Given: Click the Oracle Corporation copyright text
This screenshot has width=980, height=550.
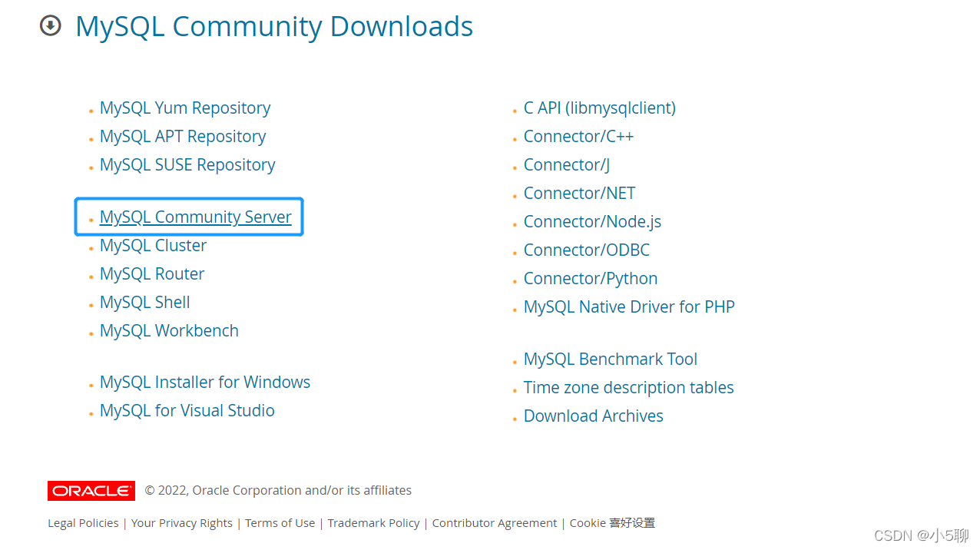Looking at the screenshot, I should tap(278, 491).
